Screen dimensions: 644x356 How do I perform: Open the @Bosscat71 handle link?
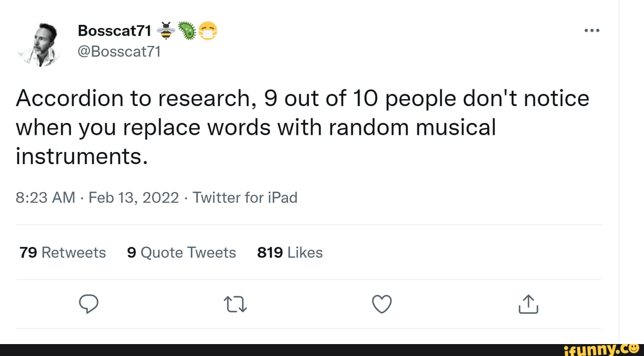120,51
